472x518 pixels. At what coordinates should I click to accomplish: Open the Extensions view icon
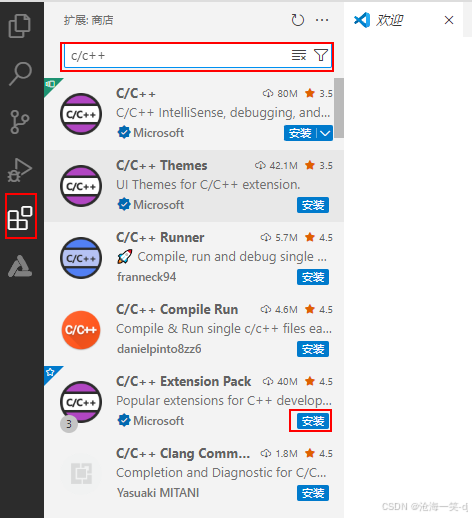pos(21,218)
